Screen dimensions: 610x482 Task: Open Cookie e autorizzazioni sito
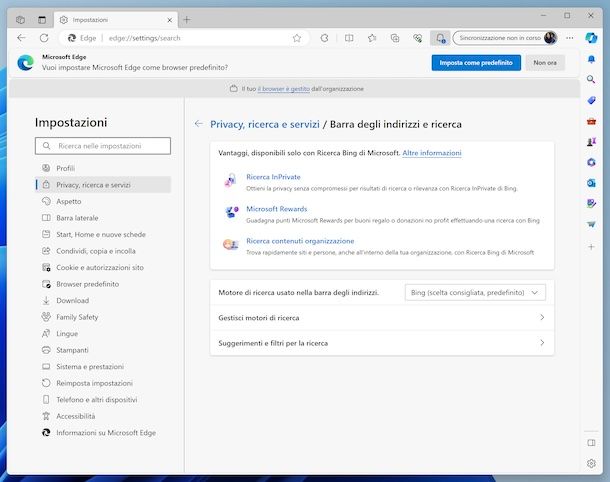click(x=103, y=267)
